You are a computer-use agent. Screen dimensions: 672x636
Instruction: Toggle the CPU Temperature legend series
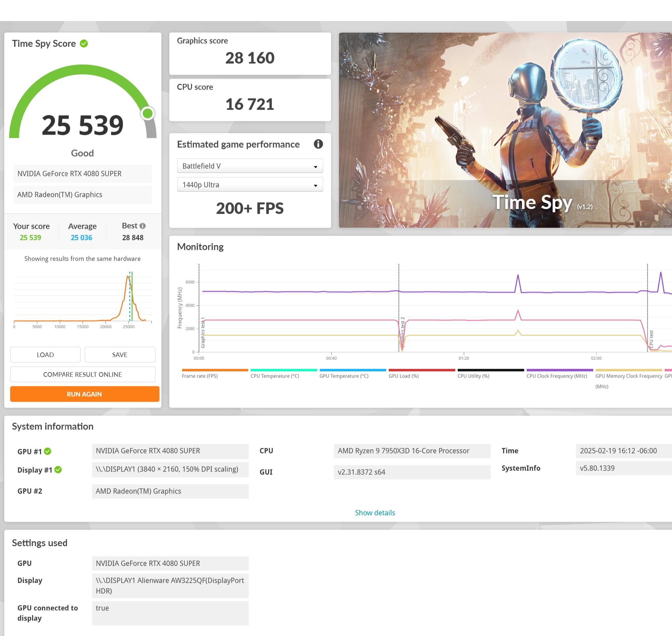point(284,374)
